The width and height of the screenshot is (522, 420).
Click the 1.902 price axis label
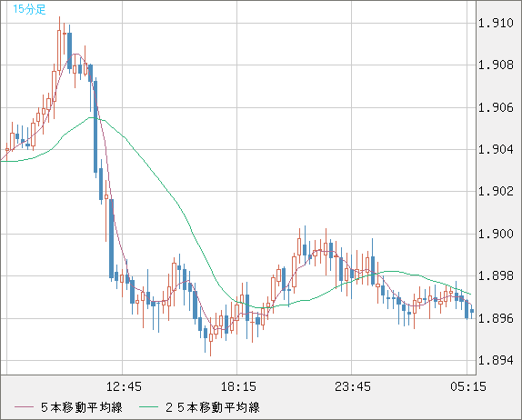coord(496,191)
